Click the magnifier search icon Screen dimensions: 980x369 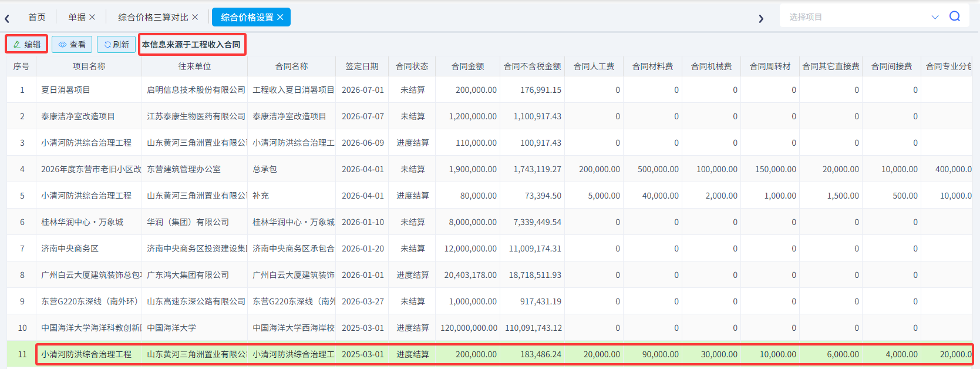955,16
